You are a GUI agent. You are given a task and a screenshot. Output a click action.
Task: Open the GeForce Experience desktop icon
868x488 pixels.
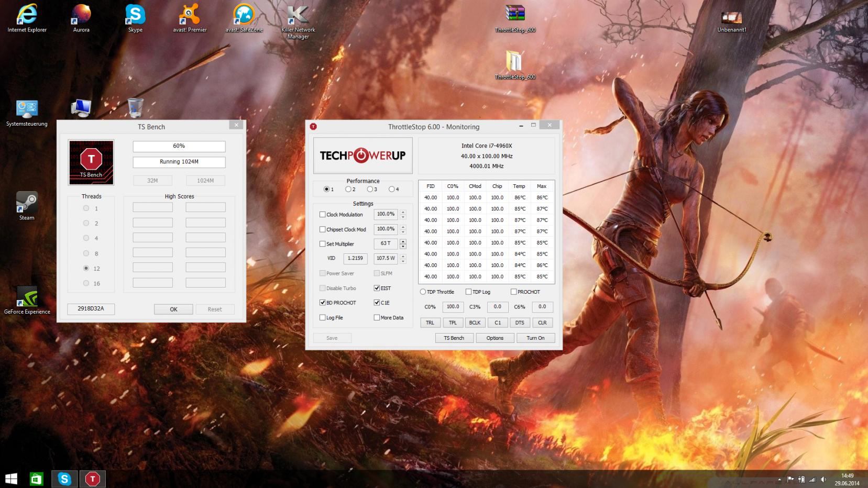point(27,300)
